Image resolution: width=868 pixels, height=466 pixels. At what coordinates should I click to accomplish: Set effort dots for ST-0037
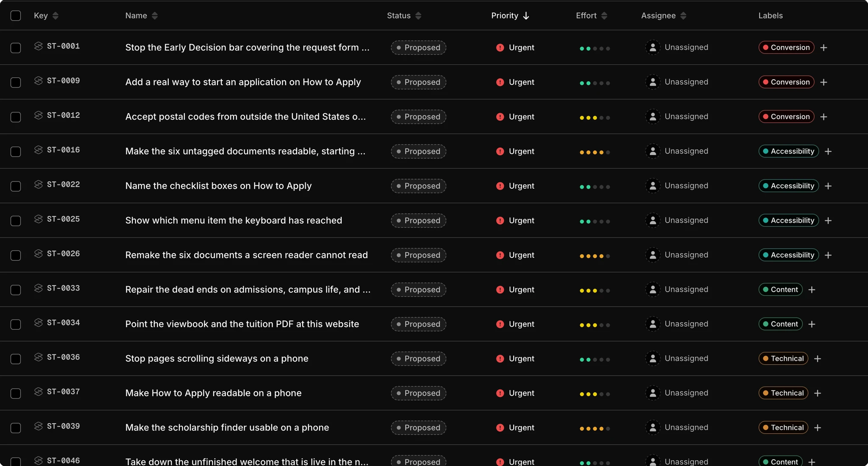(x=595, y=394)
